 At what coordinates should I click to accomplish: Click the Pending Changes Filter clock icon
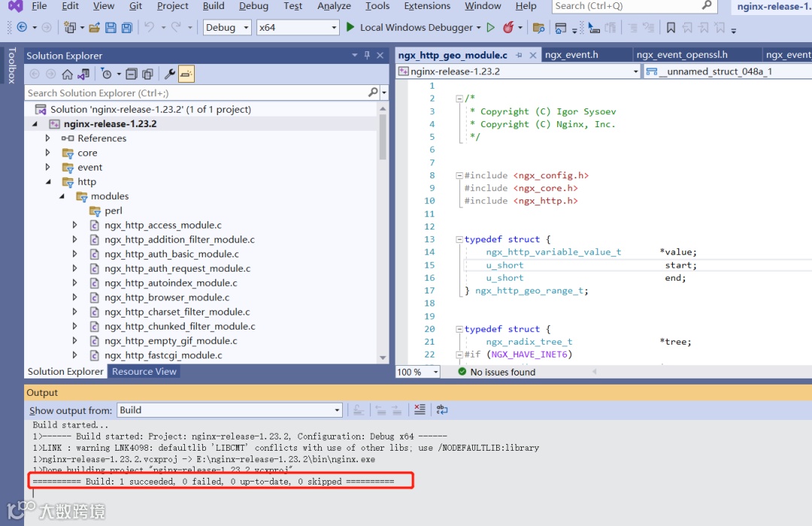pyautogui.click(x=106, y=74)
